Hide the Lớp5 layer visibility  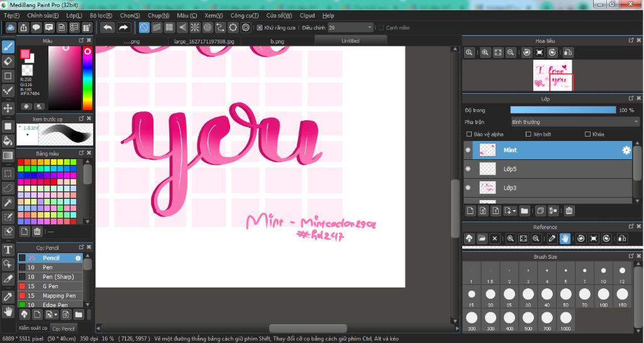pyautogui.click(x=467, y=169)
